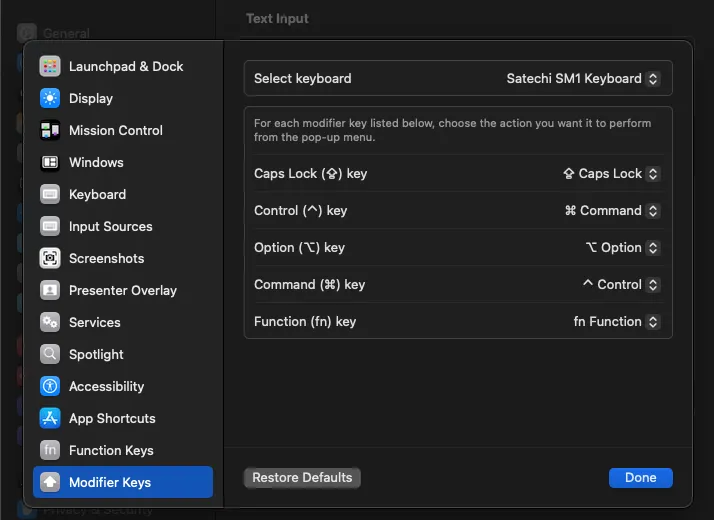Open Launchpad & Dock shortcuts category
The width and height of the screenshot is (714, 520).
click(126, 66)
